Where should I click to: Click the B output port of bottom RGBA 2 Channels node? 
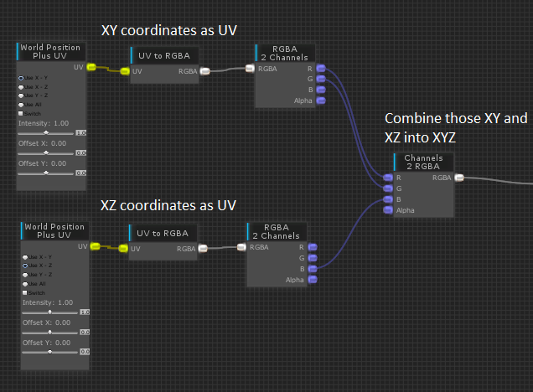click(313, 269)
